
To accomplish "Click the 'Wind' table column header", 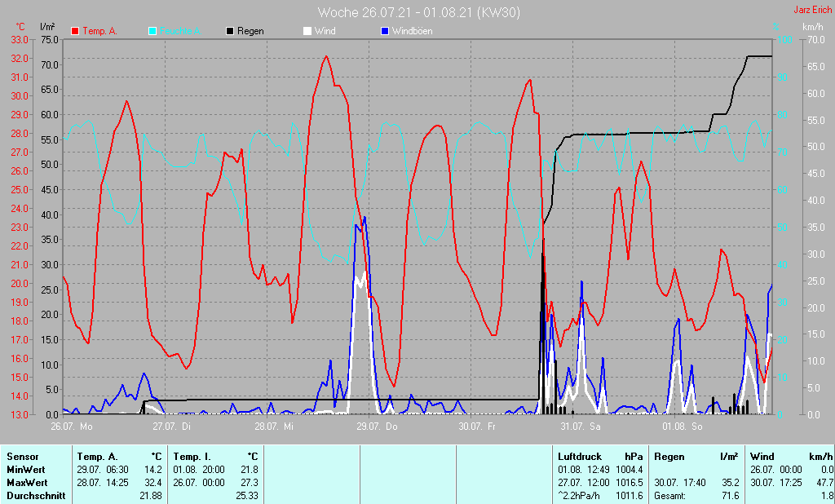I will coord(762,457).
